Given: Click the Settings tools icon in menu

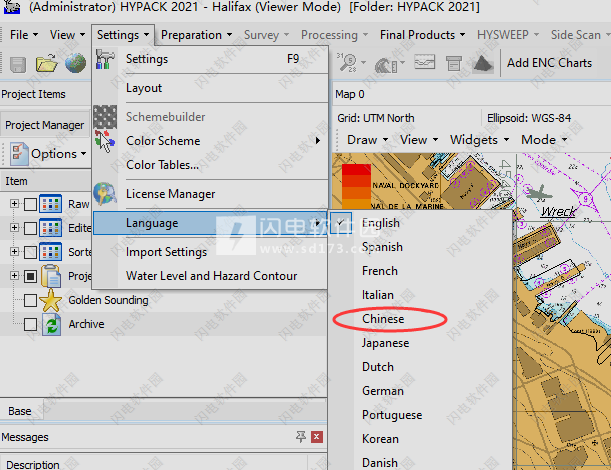Looking at the screenshot, I should tap(104, 59).
